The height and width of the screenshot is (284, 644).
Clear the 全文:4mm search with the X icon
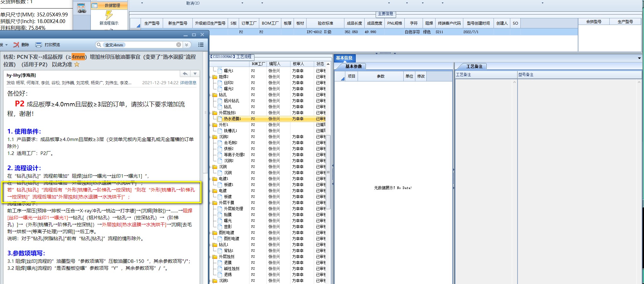(179, 45)
